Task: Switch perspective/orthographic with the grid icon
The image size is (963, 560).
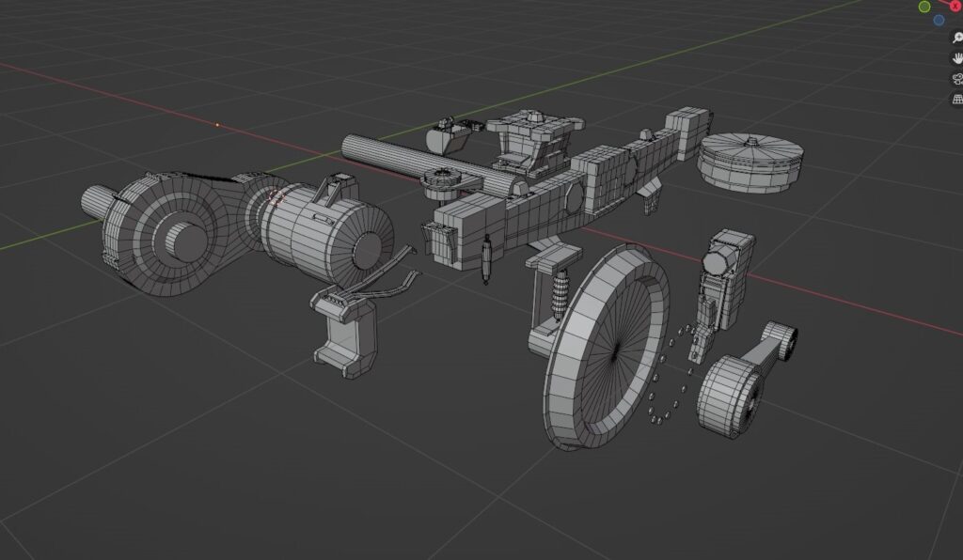Action: (x=956, y=99)
